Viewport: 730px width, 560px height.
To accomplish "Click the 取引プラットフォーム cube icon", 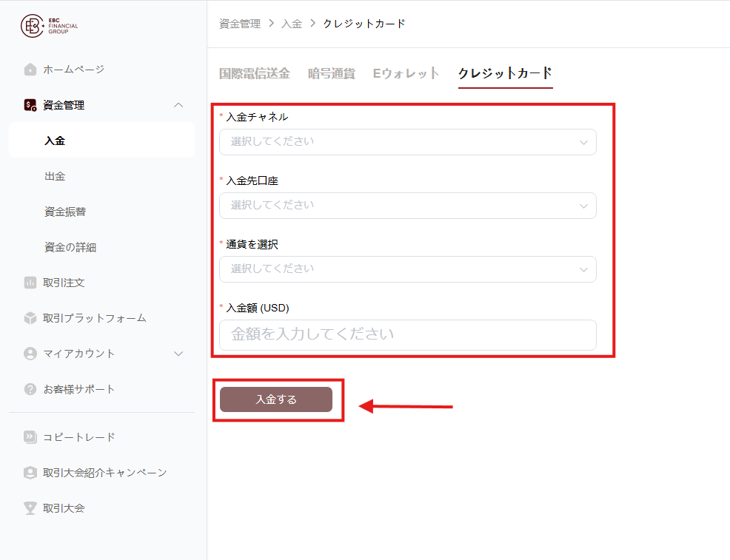I will pos(30,318).
